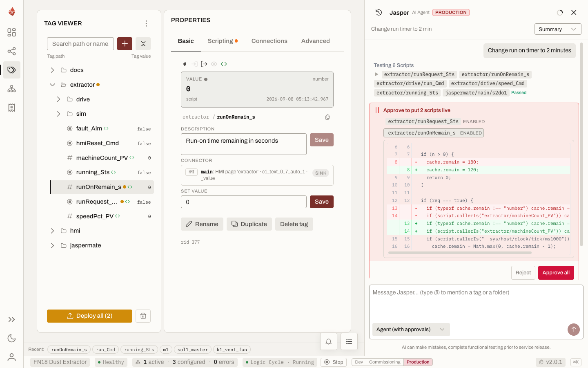Open Agent (with approvals) mode dropdown
The width and height of the screenshot is (588, 368).
(411, 330)
